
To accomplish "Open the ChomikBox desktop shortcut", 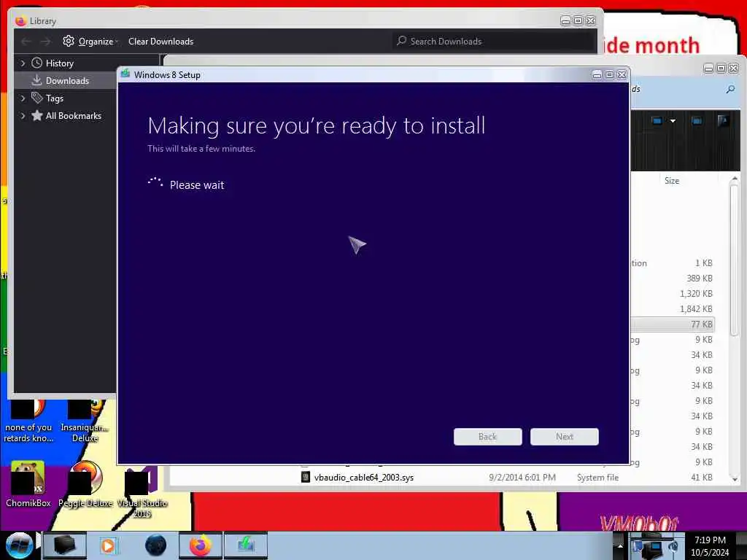I will tap(28, 484).
